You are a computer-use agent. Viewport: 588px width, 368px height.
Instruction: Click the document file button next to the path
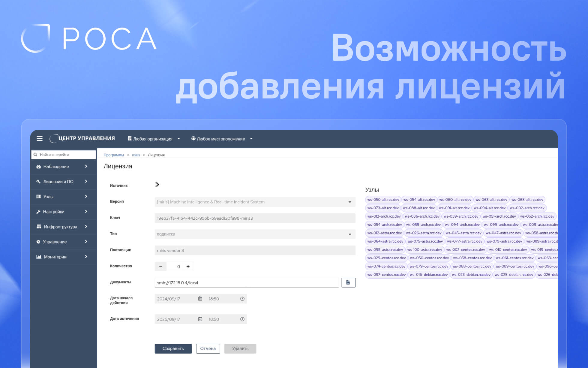(348, 282)
